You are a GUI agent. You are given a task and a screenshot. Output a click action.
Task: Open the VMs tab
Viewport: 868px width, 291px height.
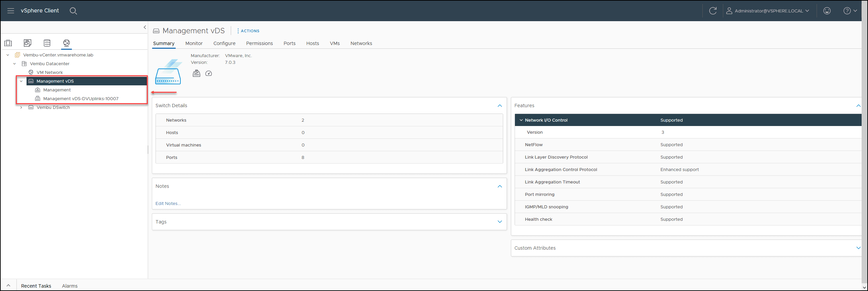coord(335,43)
